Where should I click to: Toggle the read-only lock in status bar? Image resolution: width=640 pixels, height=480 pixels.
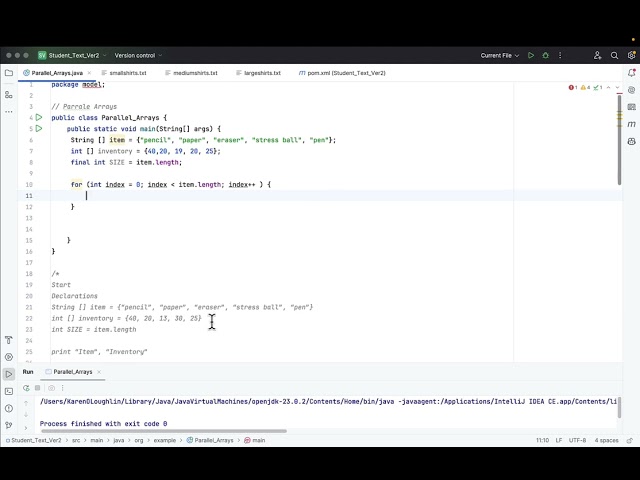click(630, 440)
